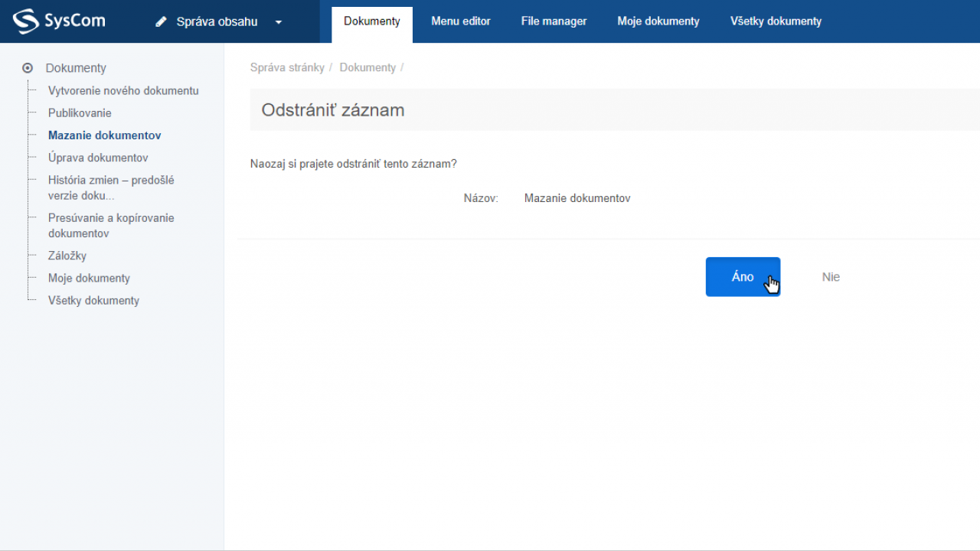Open the Menu editor tab
The width and height of the screenshot is (980, 551).
click(x=461, y=21)
